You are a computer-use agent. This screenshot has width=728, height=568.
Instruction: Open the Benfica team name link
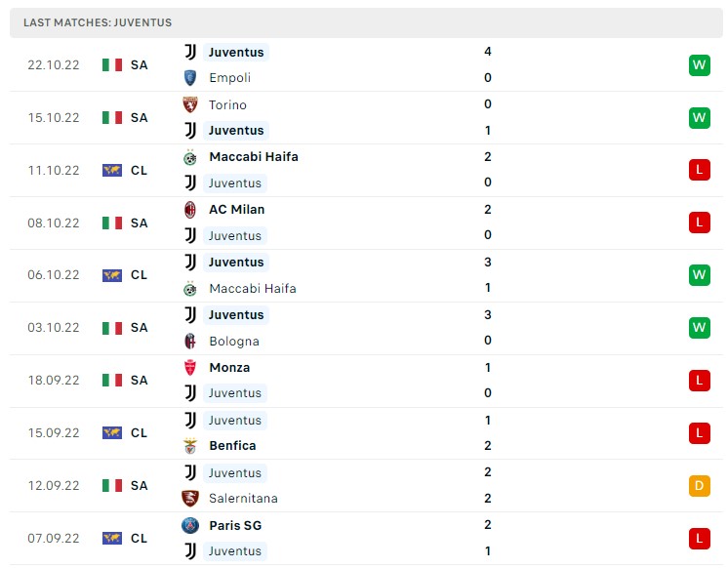coord(232,446)
